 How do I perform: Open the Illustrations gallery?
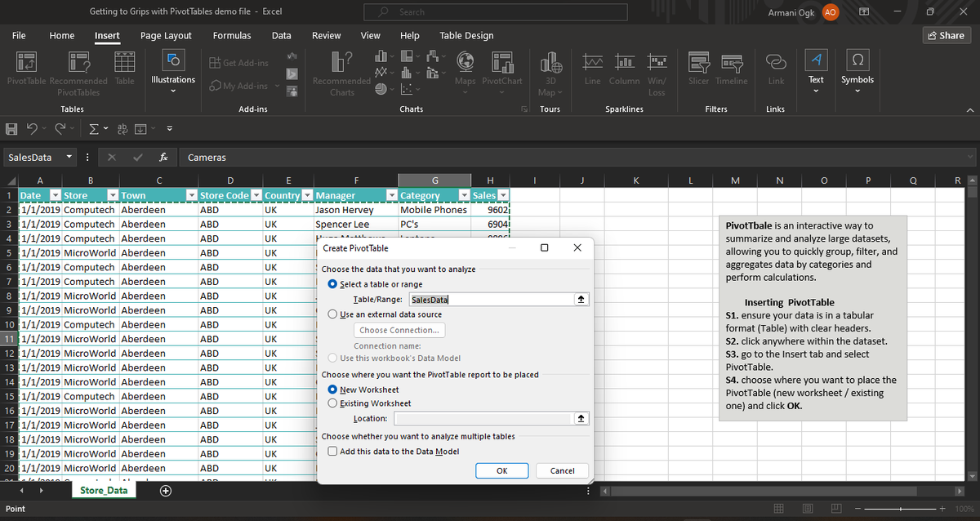coord(173,72)
